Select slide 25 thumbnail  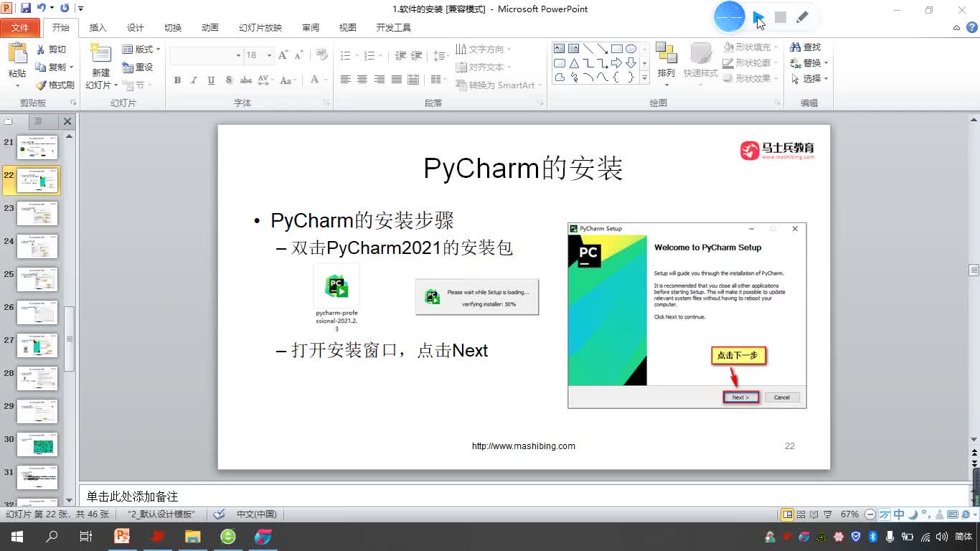[x=37, y=279]
